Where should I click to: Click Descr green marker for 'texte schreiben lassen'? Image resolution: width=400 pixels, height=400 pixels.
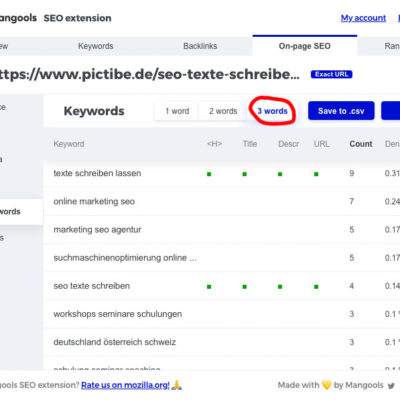click(280, 174)
